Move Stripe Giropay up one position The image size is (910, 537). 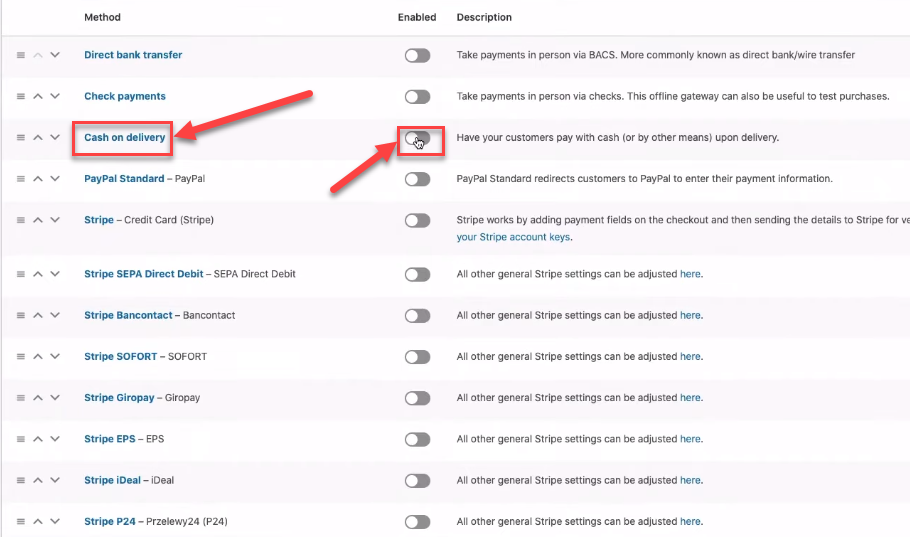(x=38, y=398)
